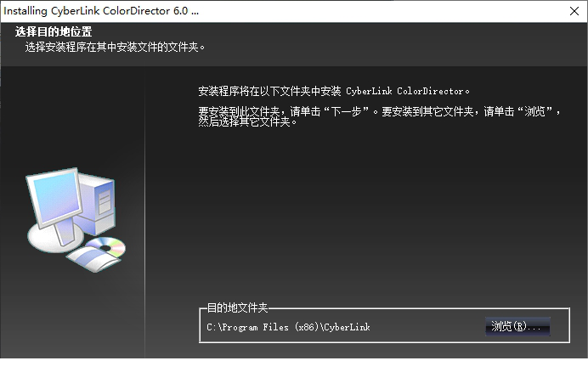Click the line mentioning CyberLink ColorDirector
Screen dimensions: 588x372
click(334, 91)
